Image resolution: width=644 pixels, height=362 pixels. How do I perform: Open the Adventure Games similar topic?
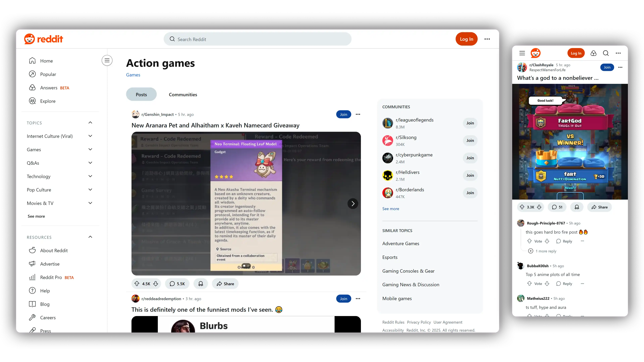pyautogui.click(x=400, y=243)
